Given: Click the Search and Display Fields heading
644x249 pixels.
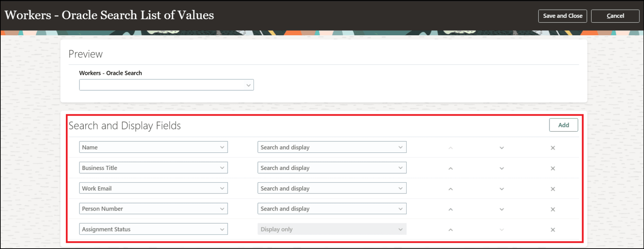Looking at the screenshot, I should click(125, 126).
